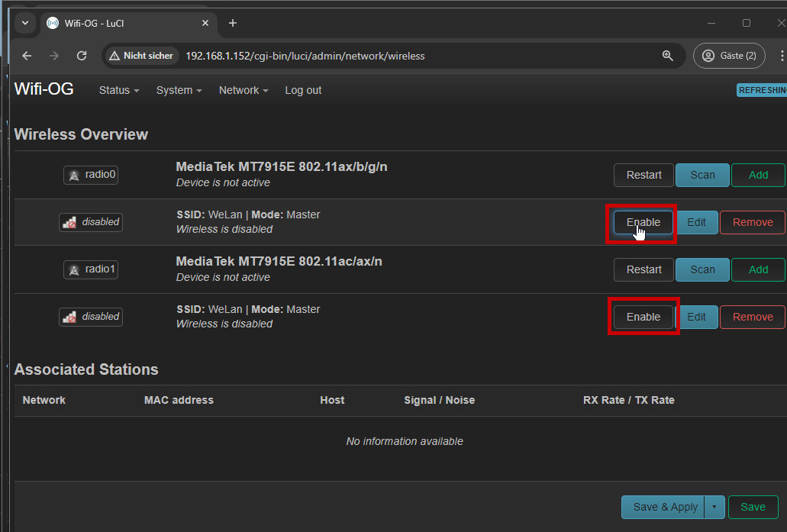This screenshot has width=787, height=532.
Task: Scan for networks on radio0
Action: pyautogui.click(x=702, y=175)
